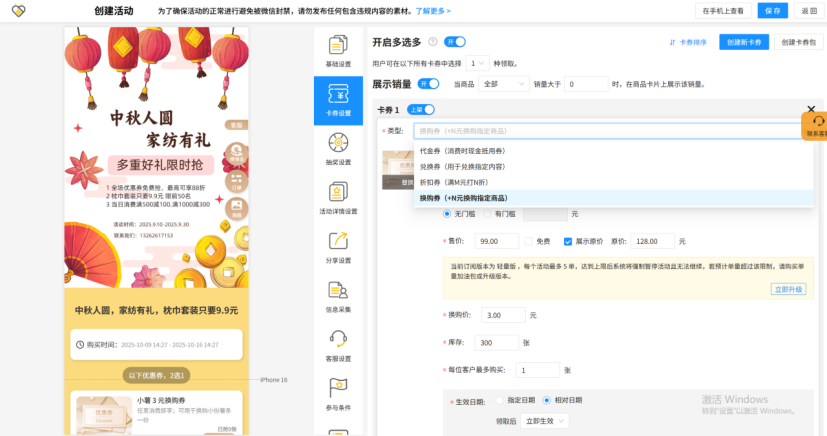The image size is (827, 436).
Task: Open the 了解更多 link in the header
Action: point(433,11)
